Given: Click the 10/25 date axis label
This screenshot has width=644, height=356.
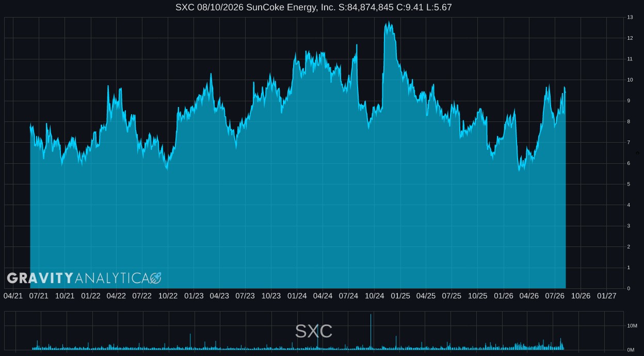Looking at the screenshot, I should (x=477, y=296).
